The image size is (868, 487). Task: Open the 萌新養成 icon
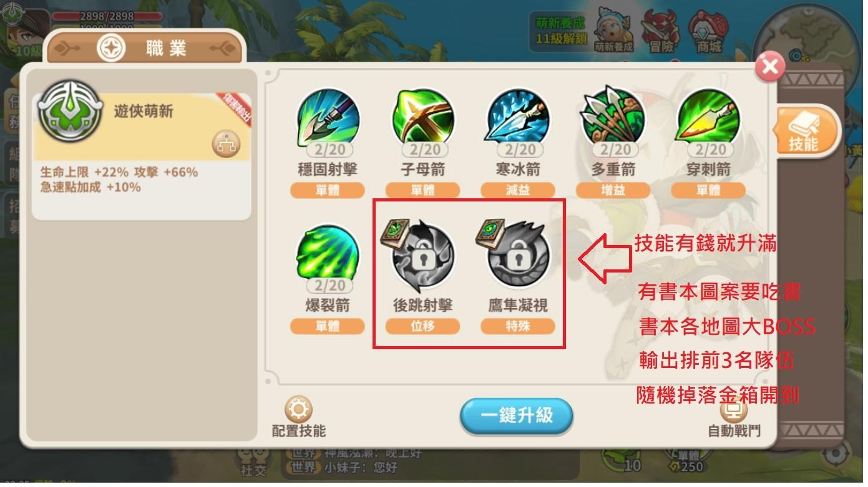613,31
